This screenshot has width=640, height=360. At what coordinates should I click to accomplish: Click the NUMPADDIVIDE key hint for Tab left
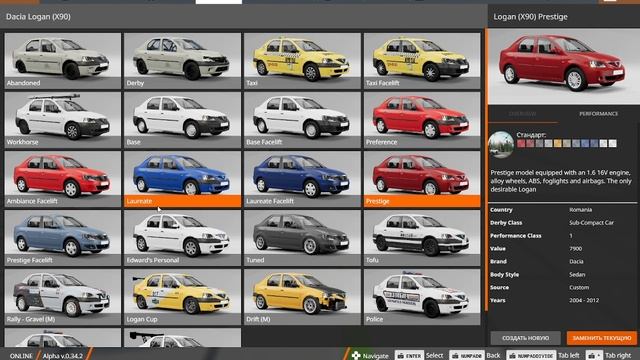[x=531, y=356]
